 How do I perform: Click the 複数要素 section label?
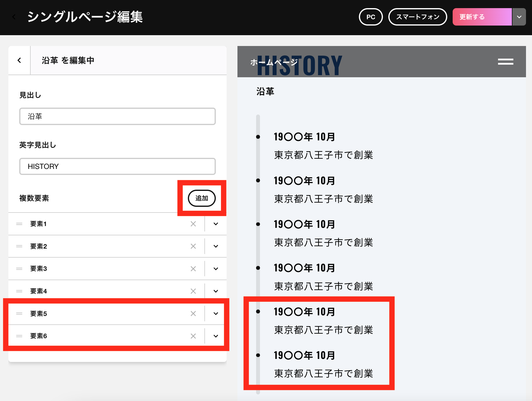point(34,198)
